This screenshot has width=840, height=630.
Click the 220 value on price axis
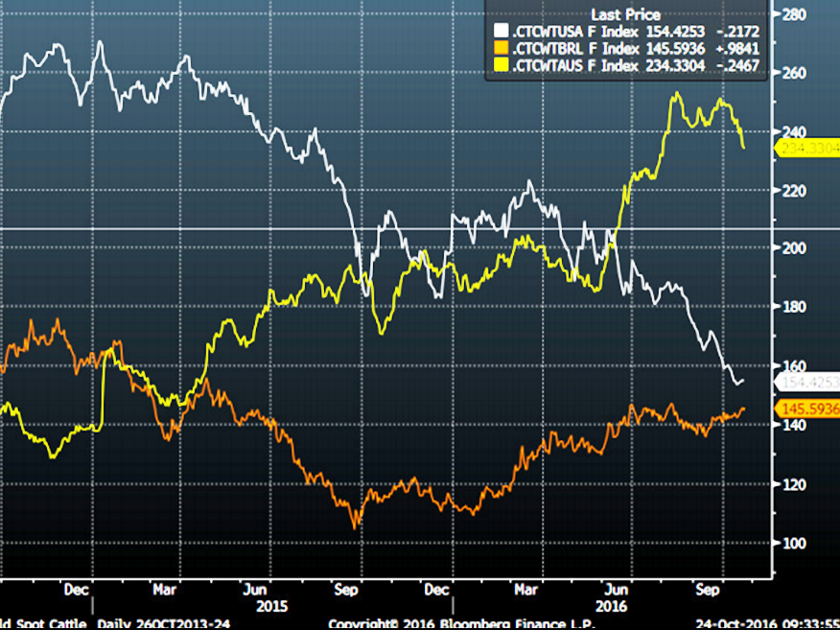794,191
